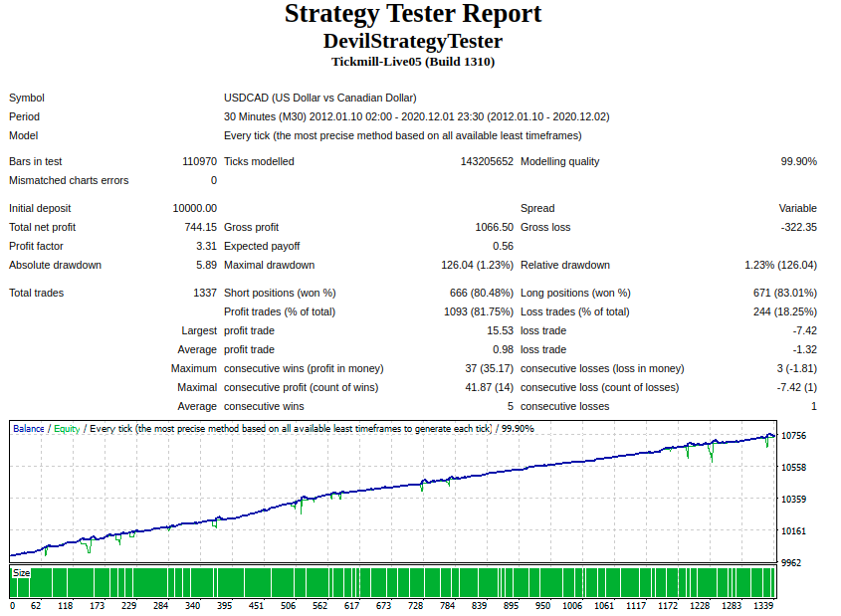Select initial deposit value '10000.00'
Image resolution: width=841 pixels, height=616 pixels.
[195, 208]
